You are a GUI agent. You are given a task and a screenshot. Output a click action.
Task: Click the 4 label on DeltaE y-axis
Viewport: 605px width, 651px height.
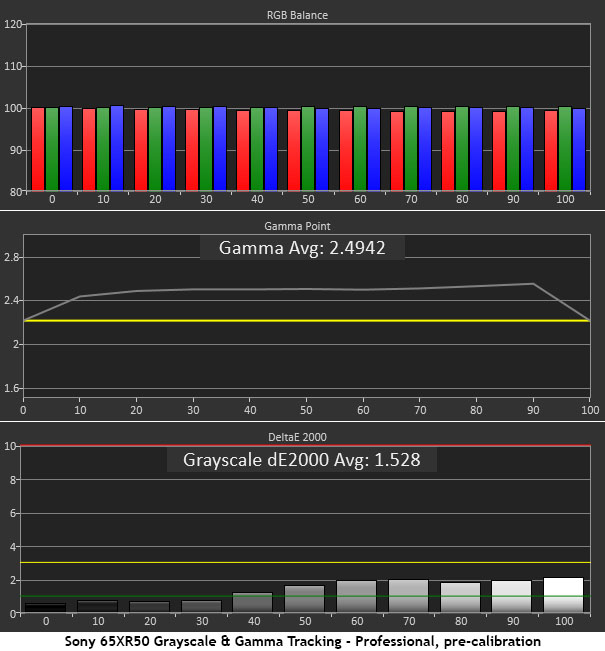click(13, 547)
